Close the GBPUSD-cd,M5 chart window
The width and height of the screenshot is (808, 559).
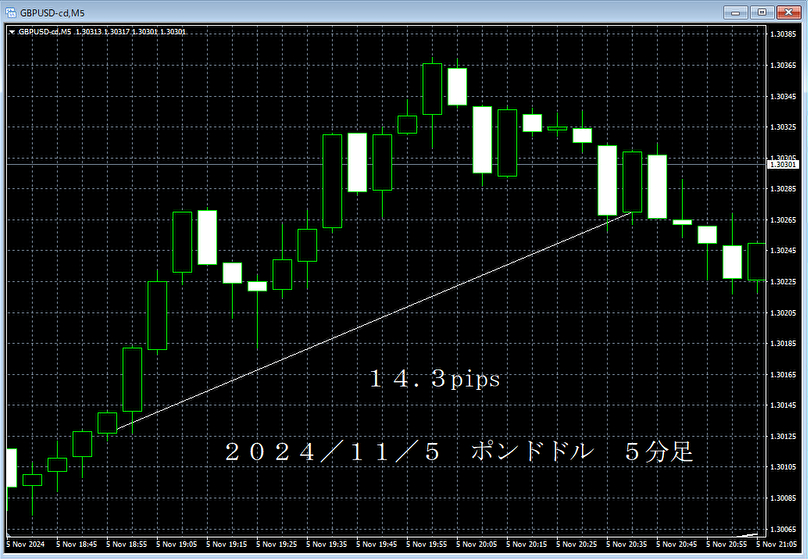point(788,12)
